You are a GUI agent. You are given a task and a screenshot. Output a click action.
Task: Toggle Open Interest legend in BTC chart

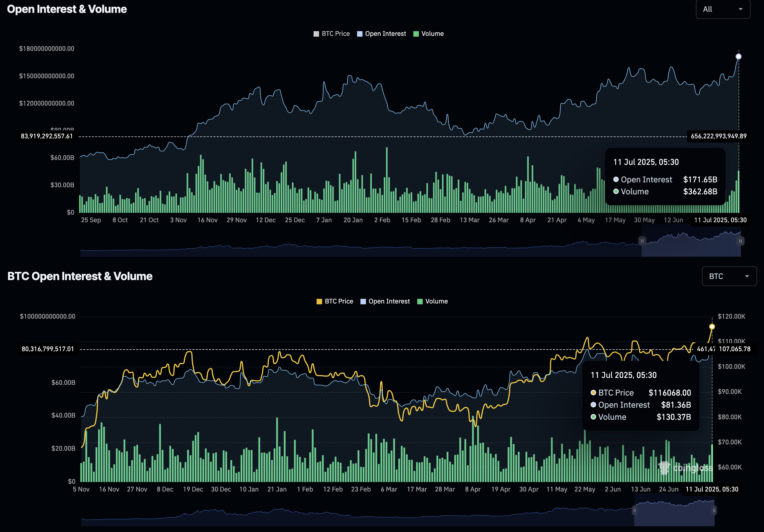click(385, 301)
